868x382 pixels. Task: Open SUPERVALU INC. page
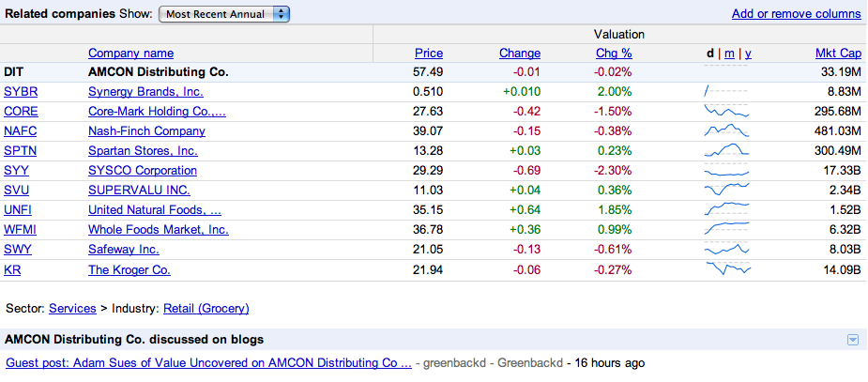point(140,191)
